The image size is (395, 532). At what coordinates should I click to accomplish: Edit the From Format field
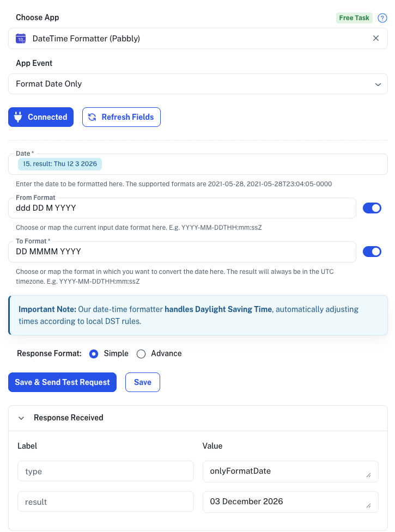[182, 208]
